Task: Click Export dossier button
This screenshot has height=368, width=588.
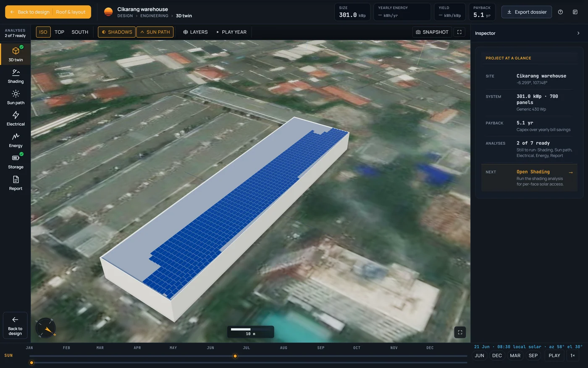Action: (527, 12)
